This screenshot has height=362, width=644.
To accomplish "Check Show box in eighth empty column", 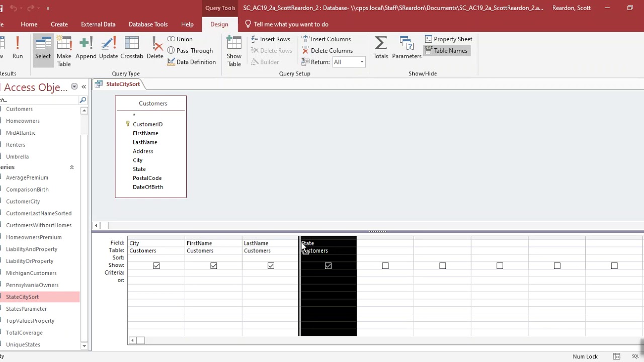I will pos(557,265).
